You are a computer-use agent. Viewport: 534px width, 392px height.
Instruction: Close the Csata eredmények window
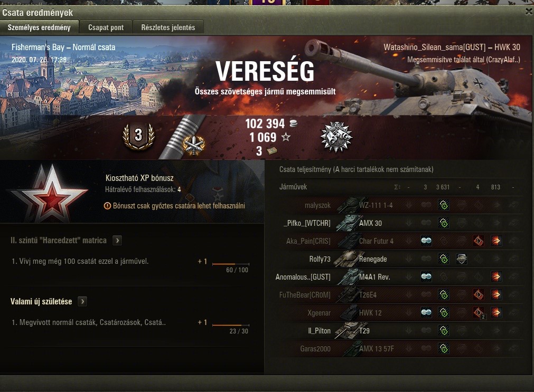pyautogui.click(x=529, y=12)
